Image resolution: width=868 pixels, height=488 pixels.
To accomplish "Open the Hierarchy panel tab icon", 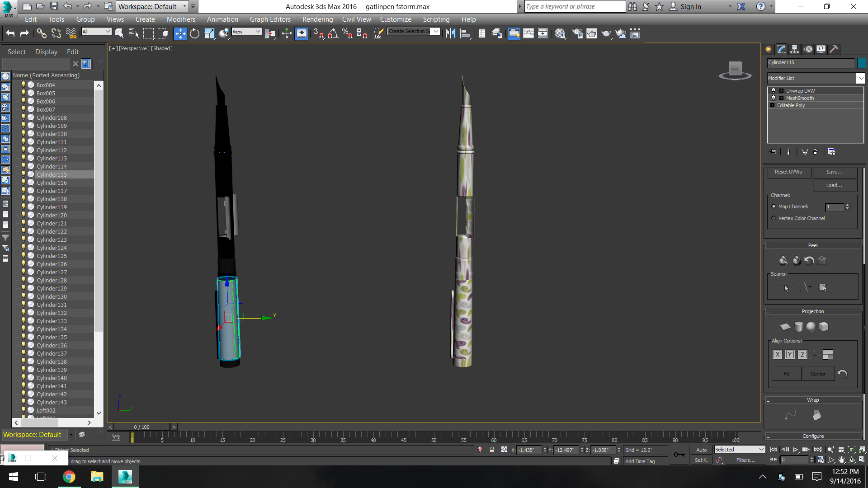I will point(795,49).
